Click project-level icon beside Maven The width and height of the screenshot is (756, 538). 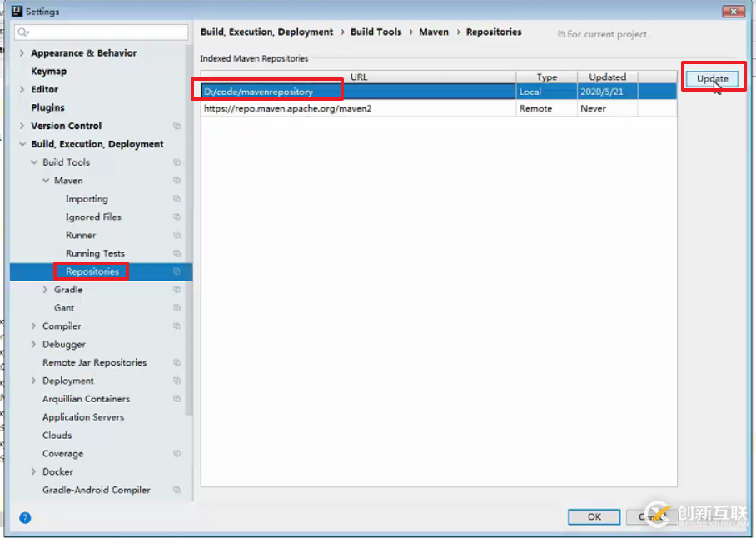point(177,180)
